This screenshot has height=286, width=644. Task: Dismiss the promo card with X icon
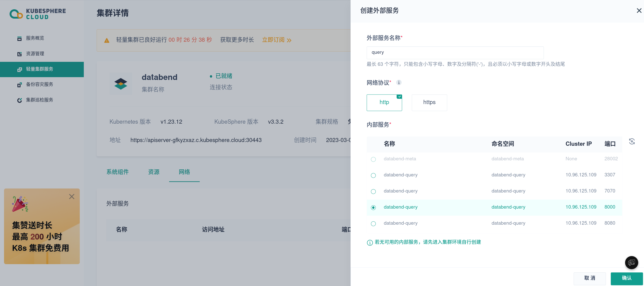point(72,197)
